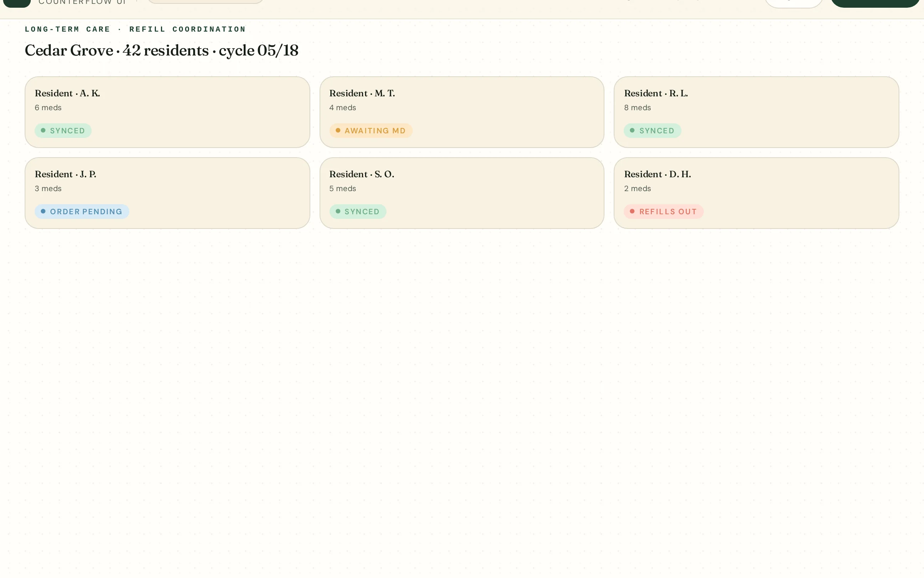Click the white pill button in top bar
The image size is (924, 578).
coord(794,3)
